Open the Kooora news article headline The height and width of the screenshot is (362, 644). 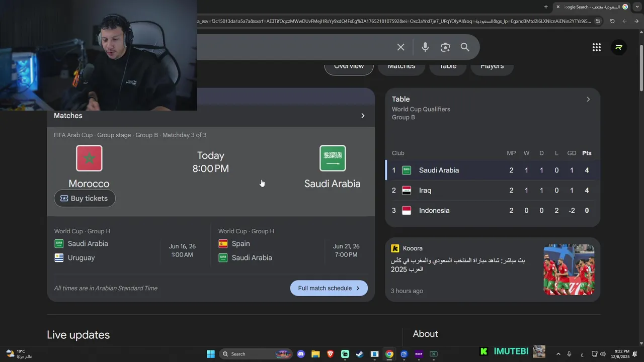458,265
